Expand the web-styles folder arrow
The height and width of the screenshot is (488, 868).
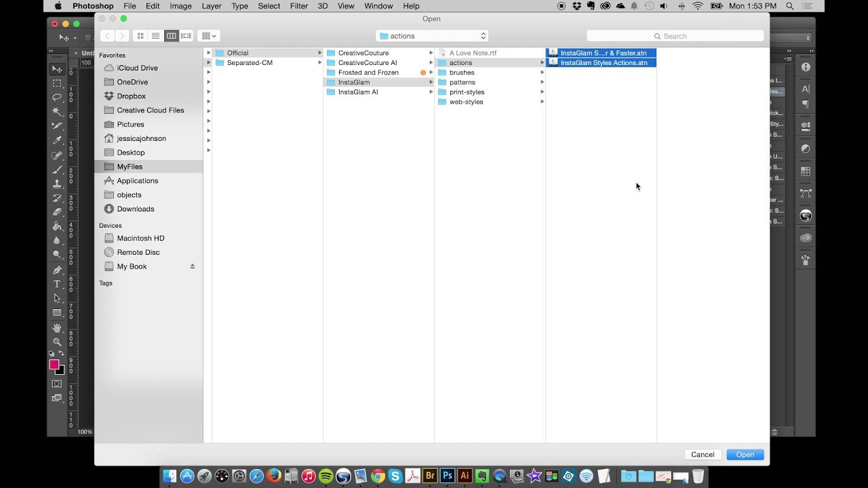click(x=542, y=102)
